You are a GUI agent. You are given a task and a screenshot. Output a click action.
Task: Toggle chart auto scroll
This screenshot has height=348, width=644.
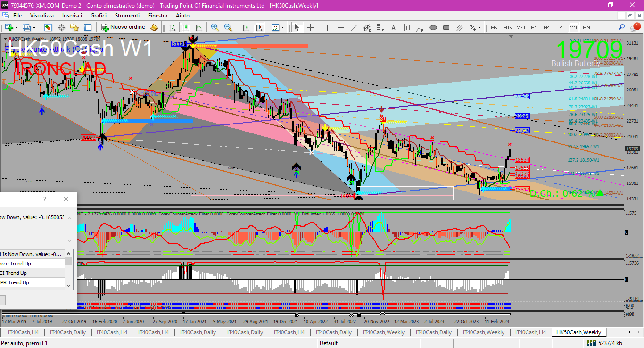[245, 27]
